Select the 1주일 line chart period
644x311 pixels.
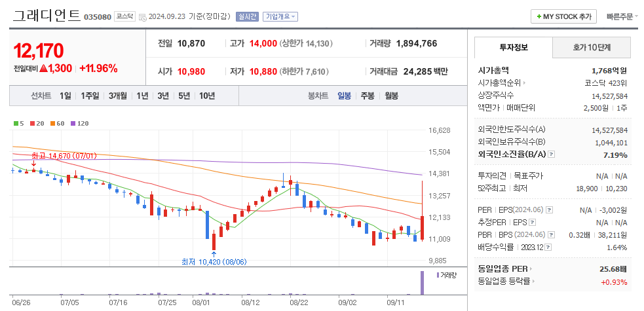(x=90, y=96)
